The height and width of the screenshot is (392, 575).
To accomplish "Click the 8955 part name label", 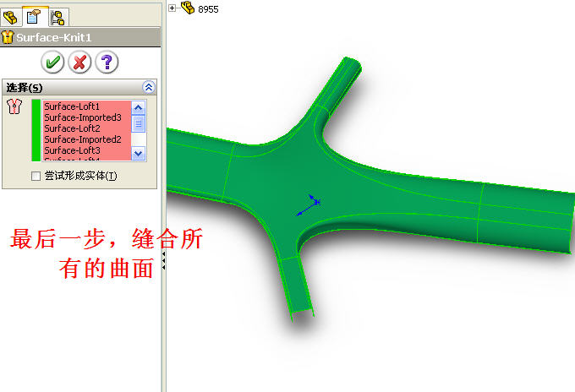I will 208,9.
